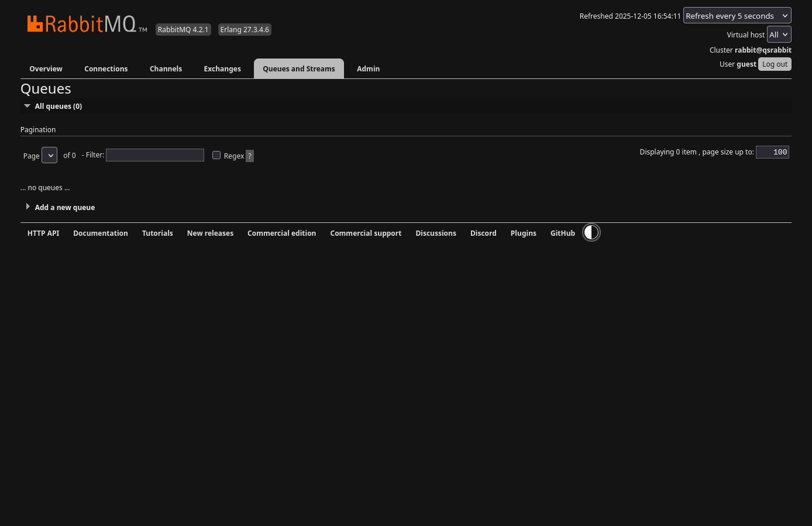Open the Virtual host dropdown

[779, 35]
